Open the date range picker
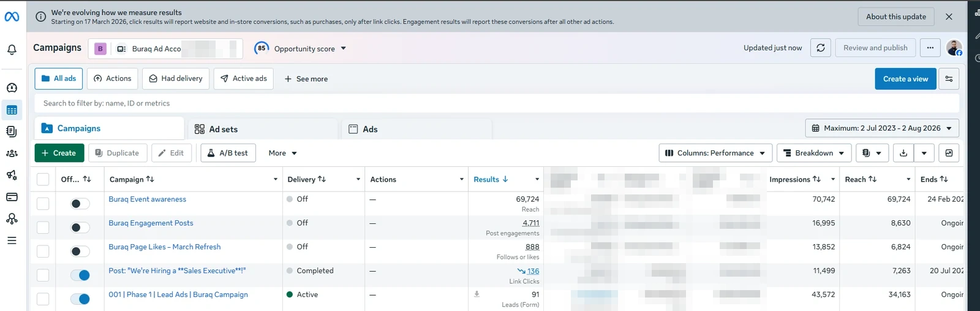This screenshot has height=311, width=980. (882, 128)
